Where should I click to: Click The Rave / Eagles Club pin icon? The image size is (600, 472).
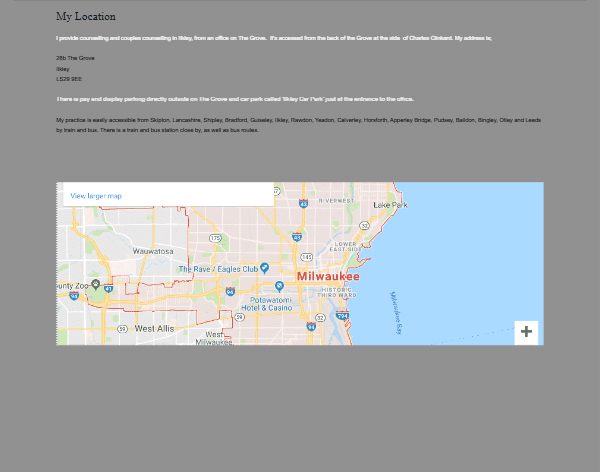coord(264,268)
